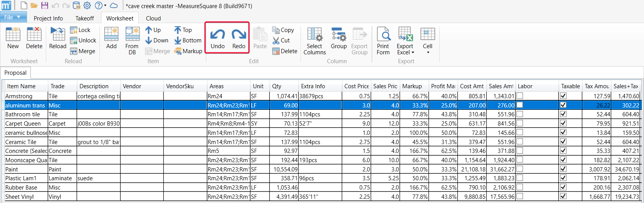Click the Cost Price column header
Viewport: 644px width, 203px height.
coord(356,86)
